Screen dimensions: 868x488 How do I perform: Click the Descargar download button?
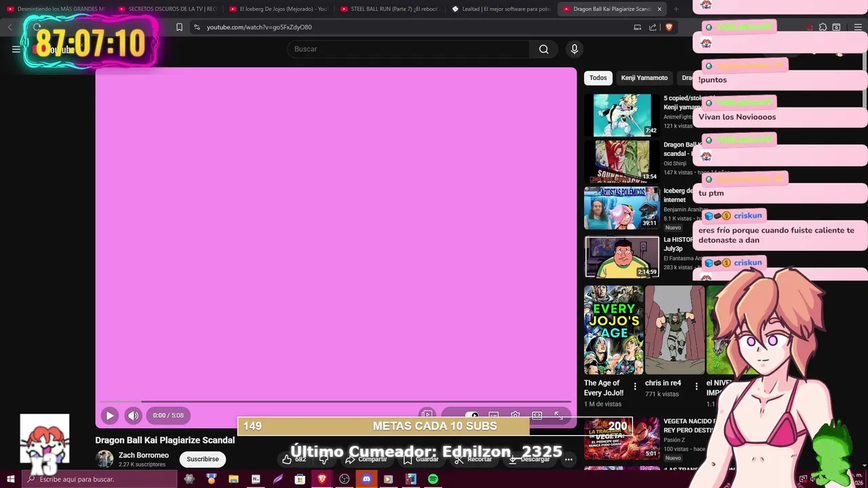[530, 459]
